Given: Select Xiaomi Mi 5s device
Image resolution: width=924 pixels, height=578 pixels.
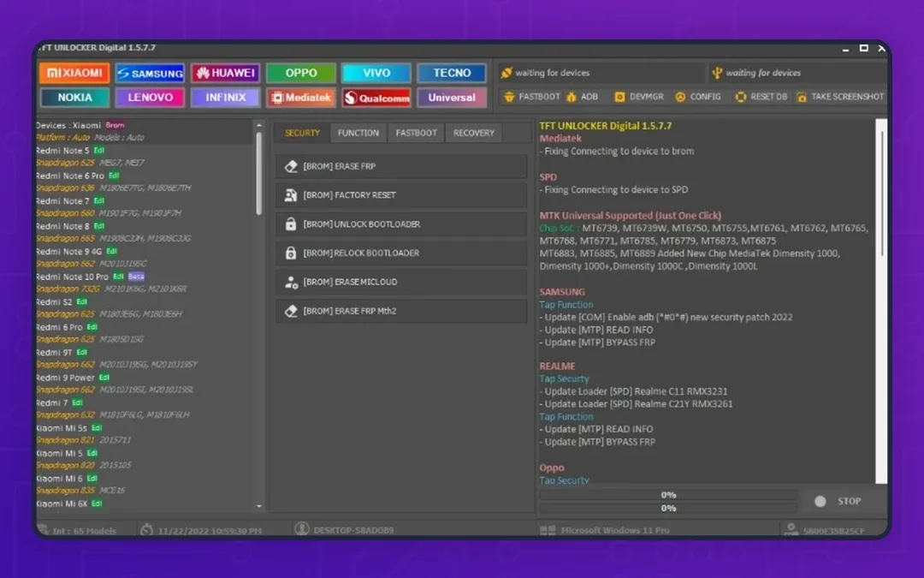Looking at the screenshot, I should pyautogui.click(x=145, y=434).
